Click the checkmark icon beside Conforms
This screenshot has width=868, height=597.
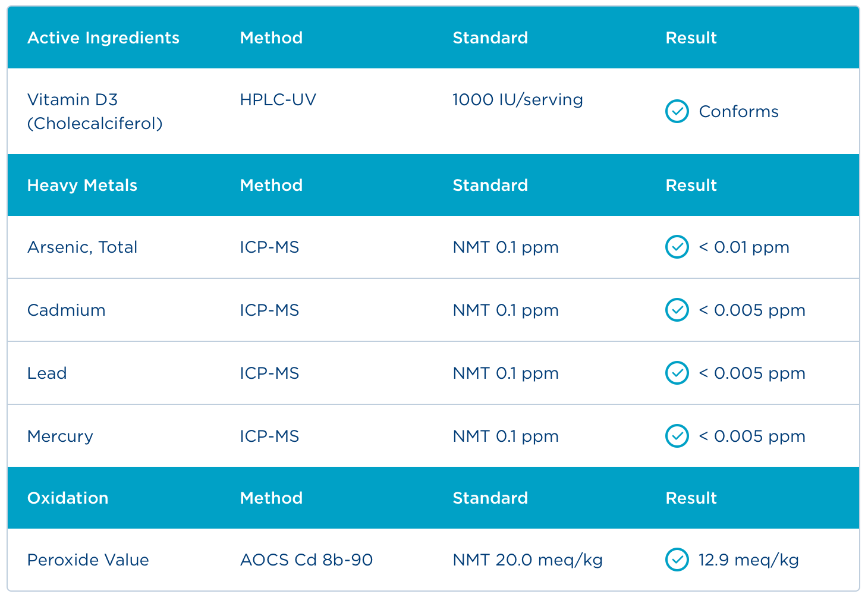click(677, 111)
